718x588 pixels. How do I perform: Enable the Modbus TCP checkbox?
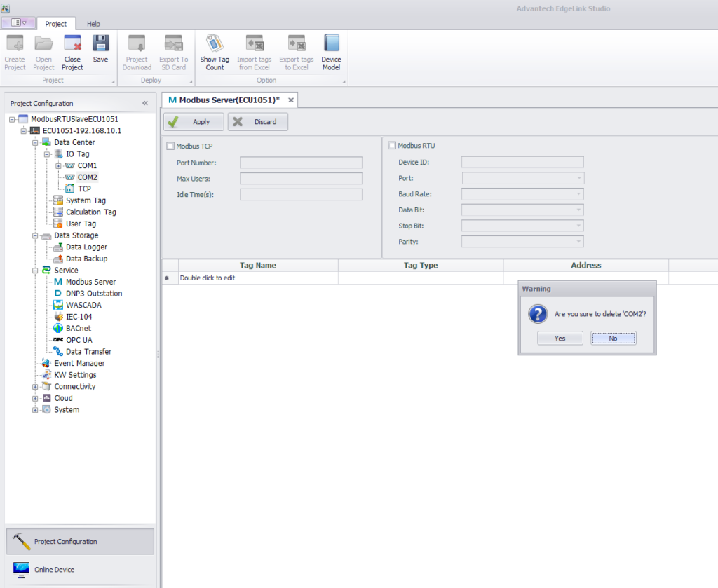(x=170, y=146)
